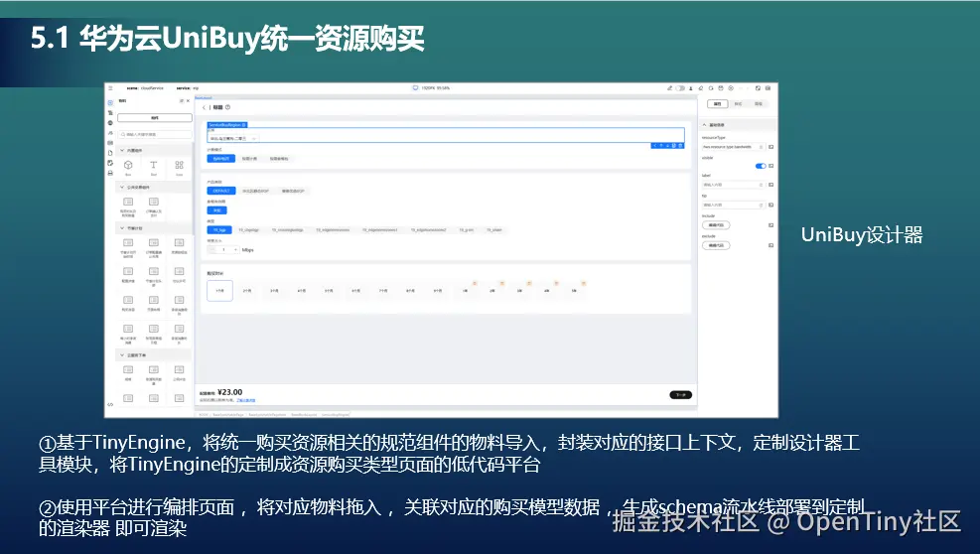Click the back chevron beside page title
The image size is (980, 554).
pos(204,107)
